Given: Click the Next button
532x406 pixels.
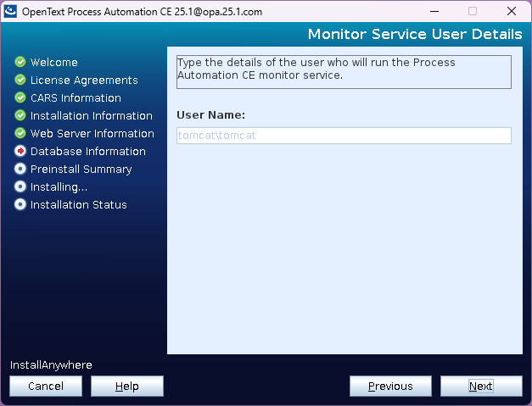Looking at the screenshot, I should (481, 386).
